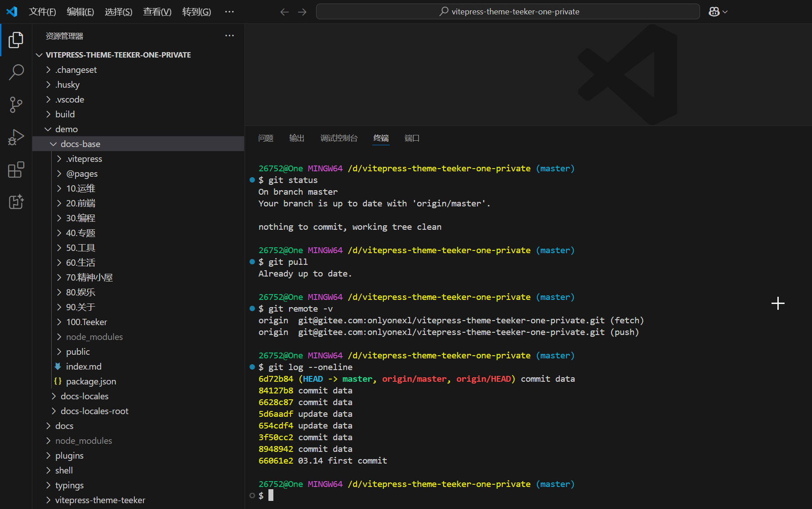Viewport: 812px width, 509px height.
Task: Open the Run and Debug view
Action: (x=16, y=137)
